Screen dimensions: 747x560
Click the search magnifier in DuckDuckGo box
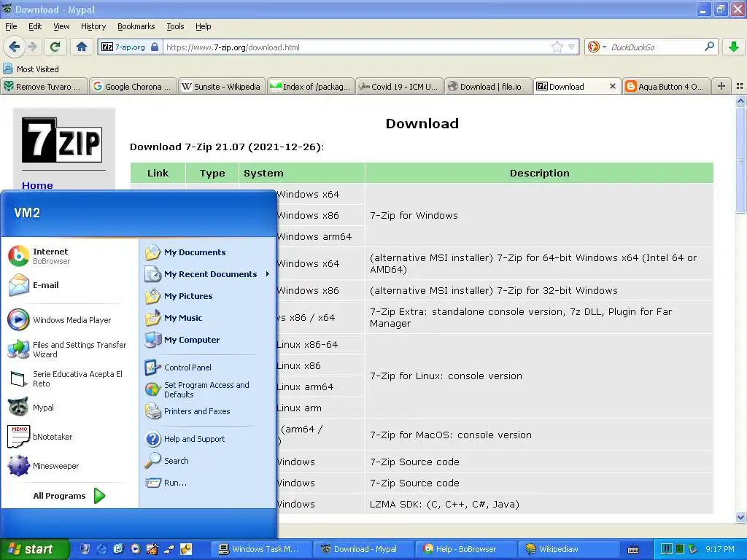(x=709, y=47)
